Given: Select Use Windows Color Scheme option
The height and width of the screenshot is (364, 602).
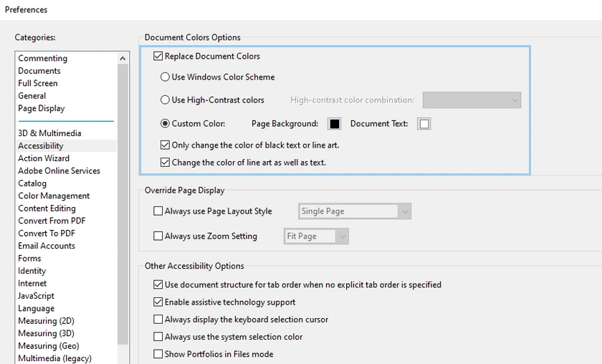Looking at the screenshot, I should click(x=166, y=77).
